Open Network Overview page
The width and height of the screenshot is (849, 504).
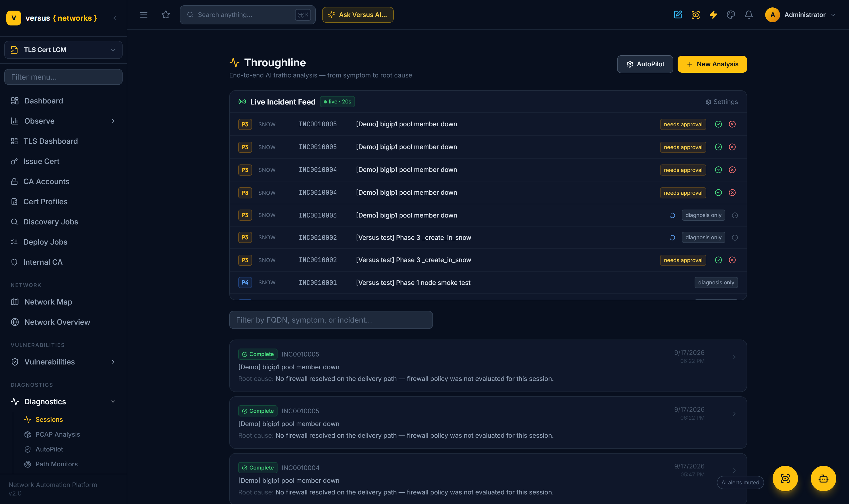(x=63, y=322)
